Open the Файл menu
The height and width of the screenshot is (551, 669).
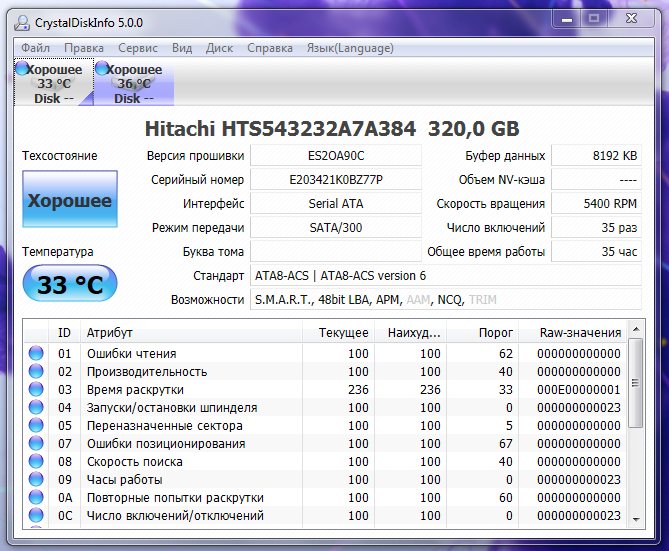(x=35, y=48)
